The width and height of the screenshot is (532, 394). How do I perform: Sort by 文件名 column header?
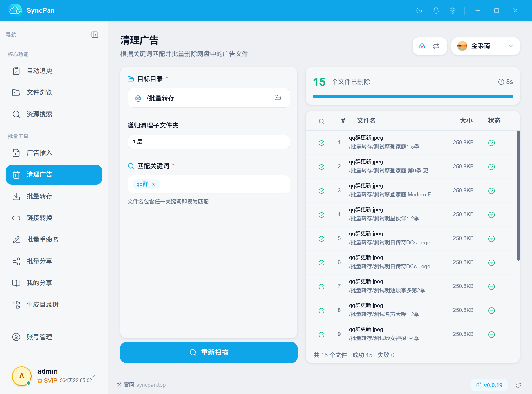(x=366, y=121)
